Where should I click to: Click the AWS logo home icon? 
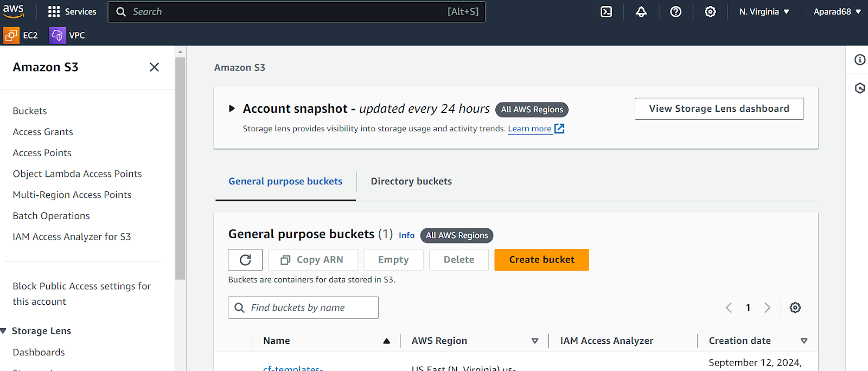coord(14,11)
